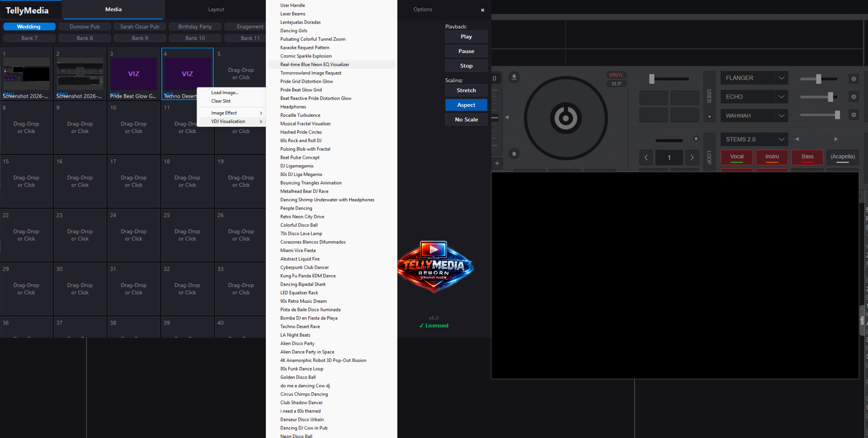Open the ECHO effect settings gear

point(853,97)
